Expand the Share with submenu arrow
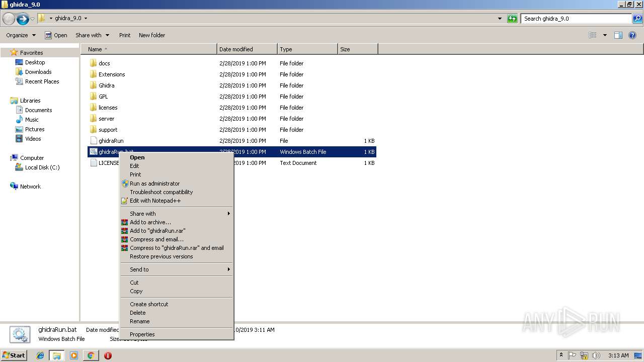Screen dimensions: 644x362 (228, 214)
